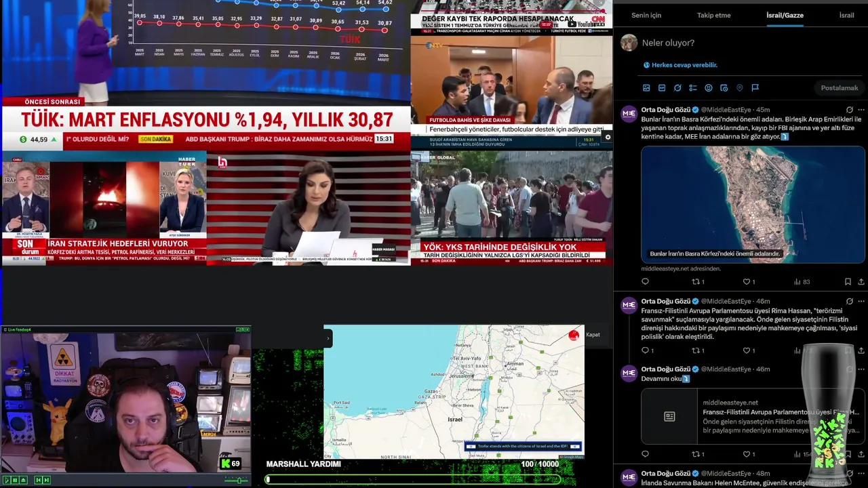Retweet the Devamını oku tweet
Image resolution: width=868 pixels, height=488 pixels.
pos(698,454)
